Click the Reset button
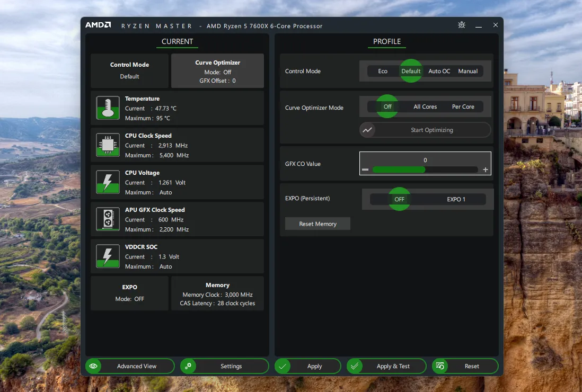Viewport: 582px width, 392px height. (x=465, y=366)
